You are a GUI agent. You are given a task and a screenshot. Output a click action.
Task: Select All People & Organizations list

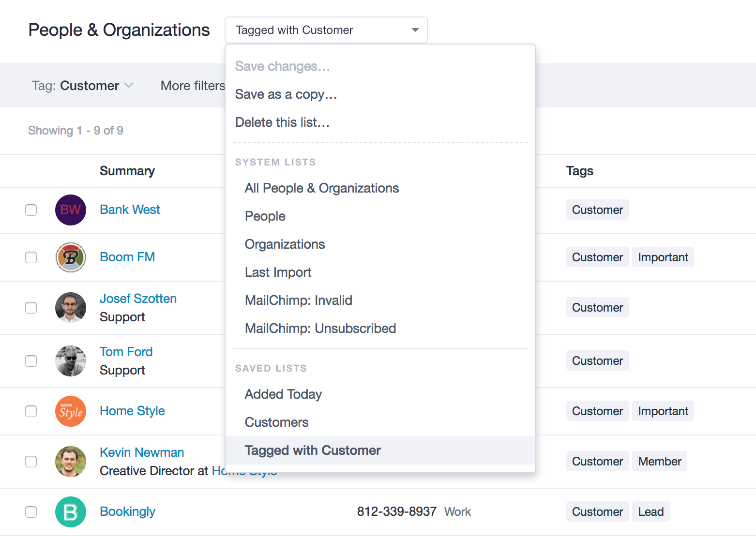[x=322, y=188]
